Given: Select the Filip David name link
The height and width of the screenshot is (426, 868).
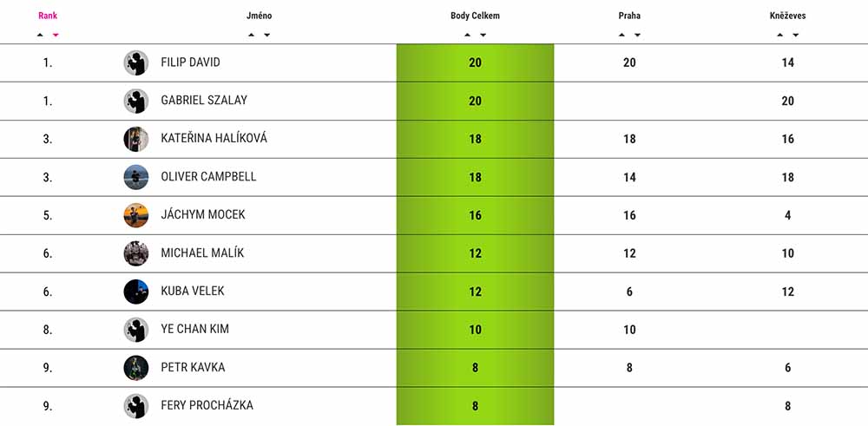Looking at the screenshot, I should (x=190, y=62).
